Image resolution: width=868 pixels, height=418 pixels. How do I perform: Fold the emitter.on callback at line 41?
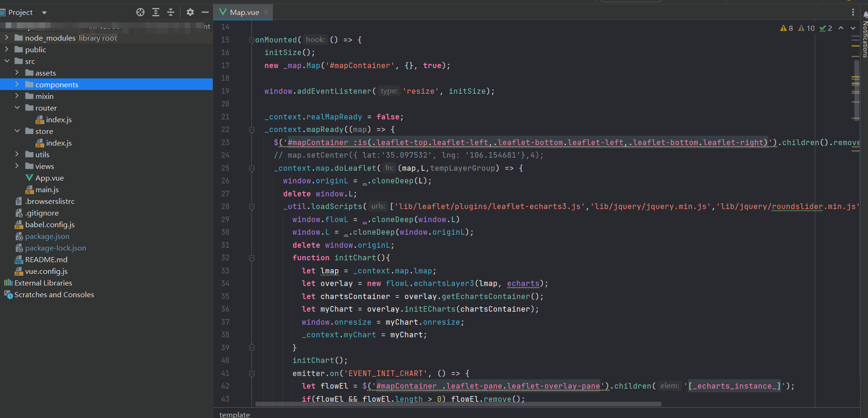(251, 374)
